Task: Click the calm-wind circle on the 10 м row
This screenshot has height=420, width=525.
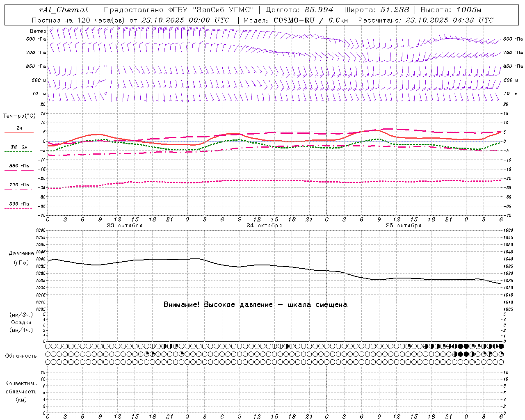Action: (106, 94)
